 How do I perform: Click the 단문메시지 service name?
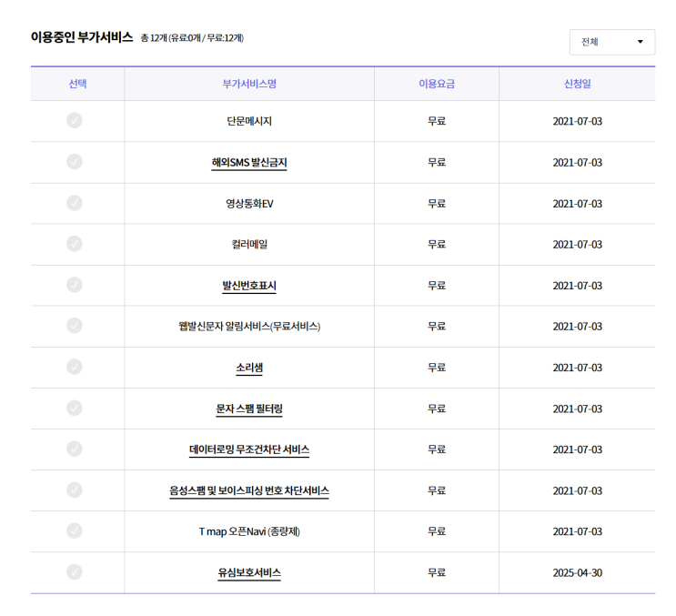(249, 121)
